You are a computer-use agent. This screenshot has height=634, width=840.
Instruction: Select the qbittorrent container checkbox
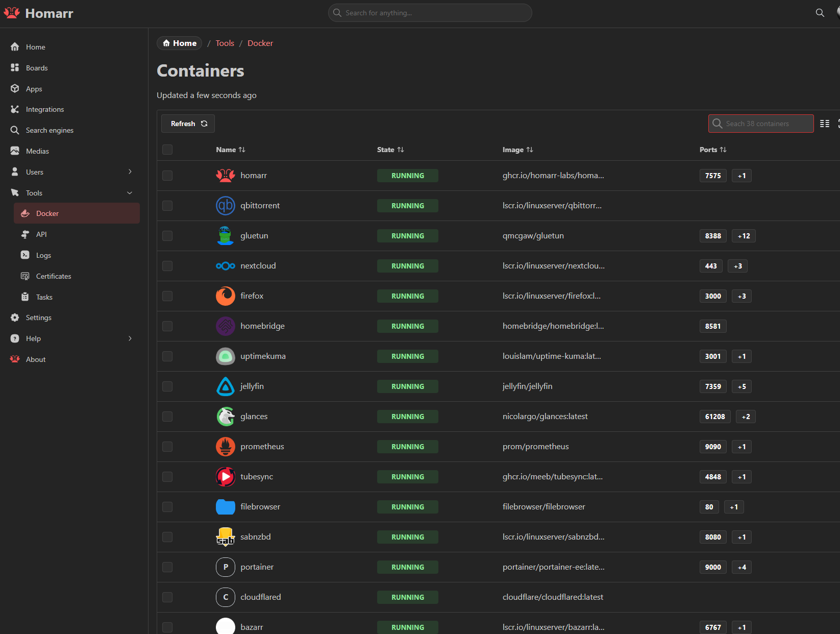pos(167,206)
